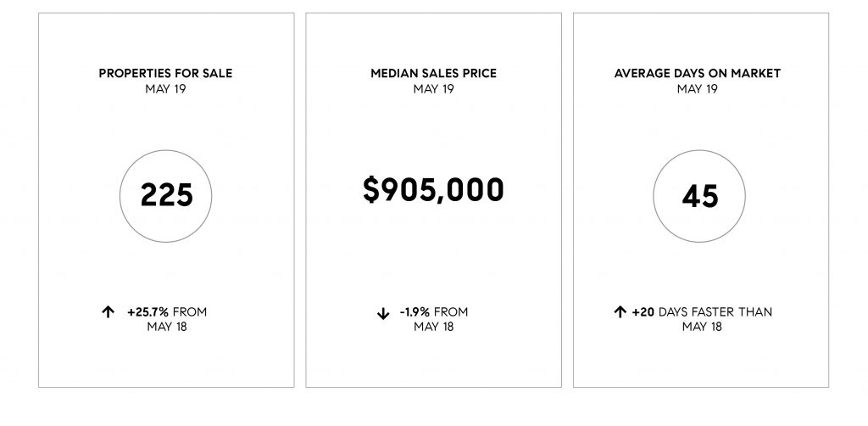The image size is (868, 426).
Task: Select the $905,000 median price value
Action: [433, 190]
